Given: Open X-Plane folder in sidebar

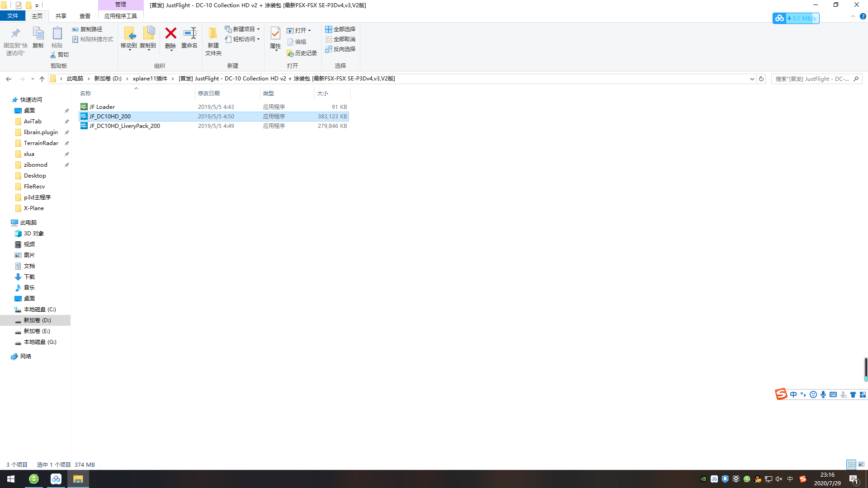Looking at the screenshot, I should (34, 208).
